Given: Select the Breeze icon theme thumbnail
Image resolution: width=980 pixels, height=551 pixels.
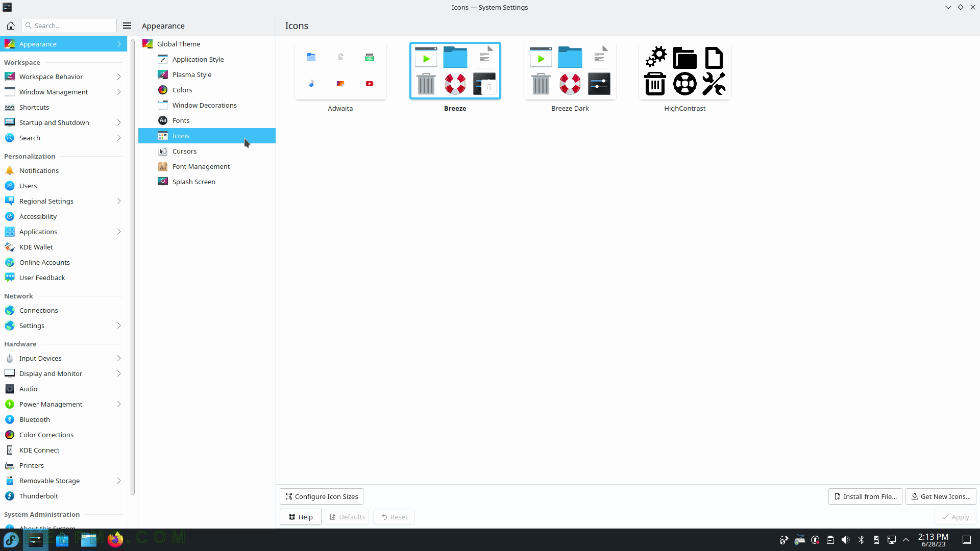Looking at the screenshot, I should [455, 71].
